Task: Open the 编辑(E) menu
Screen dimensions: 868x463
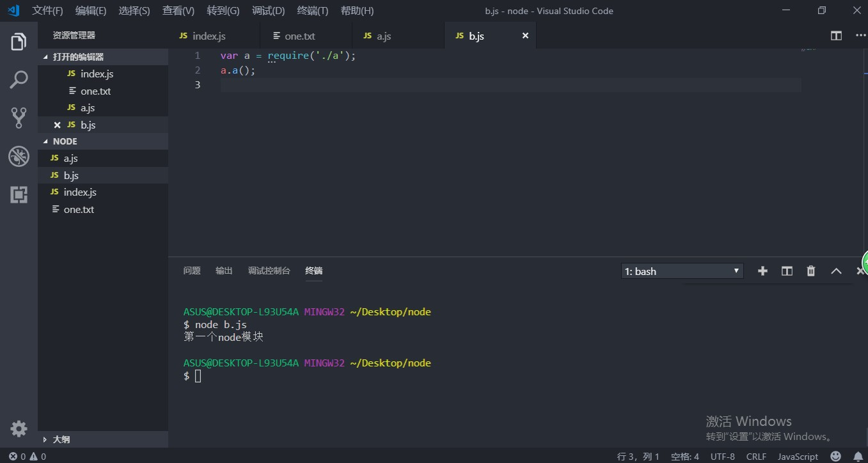Action: point(91,11)
